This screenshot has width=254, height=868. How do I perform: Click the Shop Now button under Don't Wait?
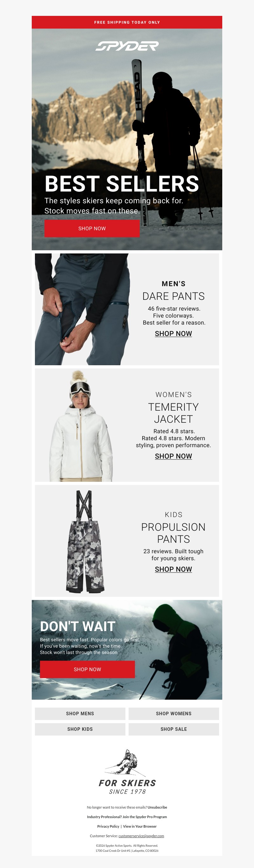click(87, 670)
